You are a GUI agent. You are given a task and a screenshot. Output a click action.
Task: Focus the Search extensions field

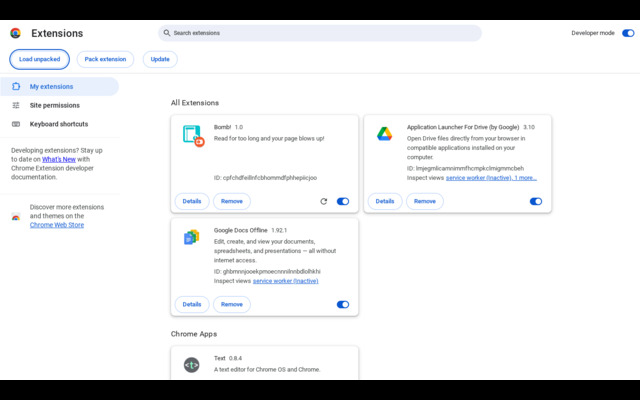[x=320, y=33]
